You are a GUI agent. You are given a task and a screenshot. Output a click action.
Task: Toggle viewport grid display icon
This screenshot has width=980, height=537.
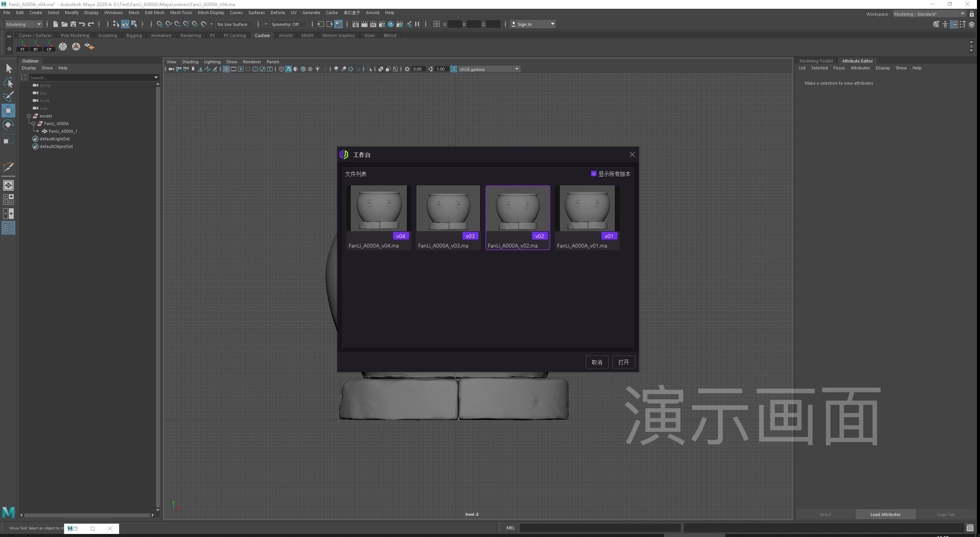pyautogui.click(x=226, y=69)
